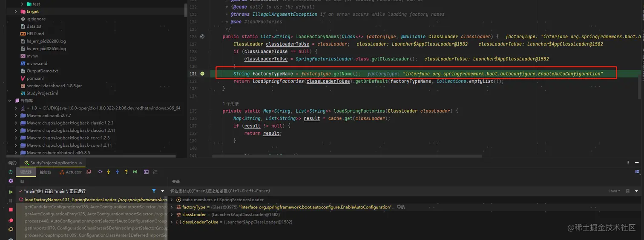The width and height of the screenshot is (644, 240).
Task: Click the factoryTypeName variable on line 131
Action: 272,74
